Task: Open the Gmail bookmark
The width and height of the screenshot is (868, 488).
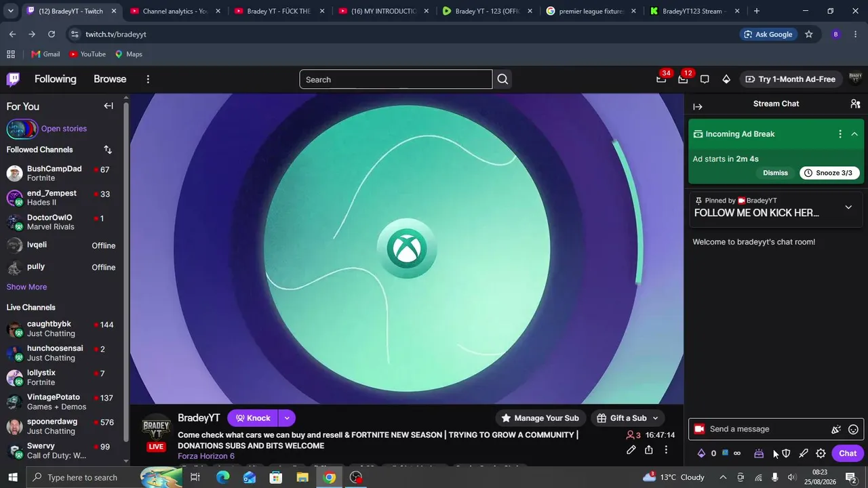Action: click(45, 54)
